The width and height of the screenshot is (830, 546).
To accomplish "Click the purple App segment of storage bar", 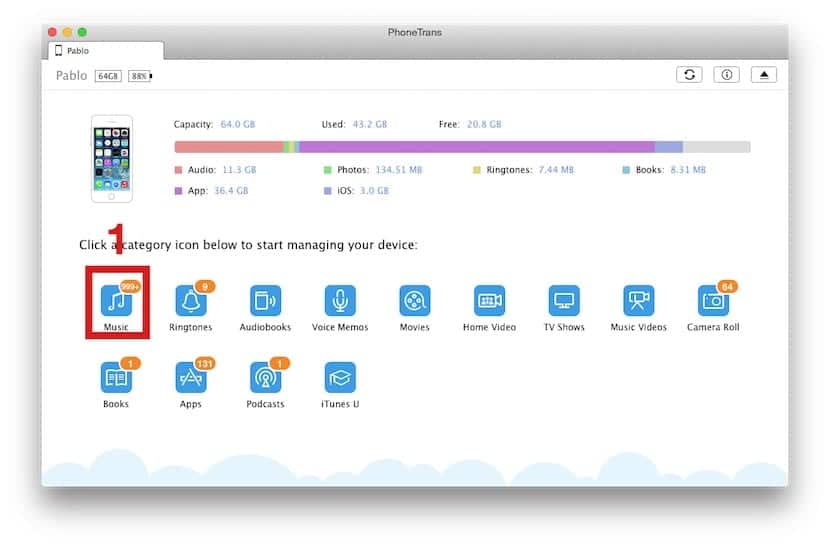I will pos(477,147).
